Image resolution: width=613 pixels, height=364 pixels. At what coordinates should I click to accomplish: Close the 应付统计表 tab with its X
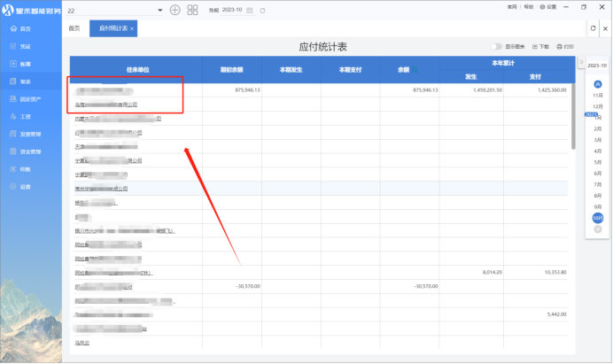click(x=132, y=28)
